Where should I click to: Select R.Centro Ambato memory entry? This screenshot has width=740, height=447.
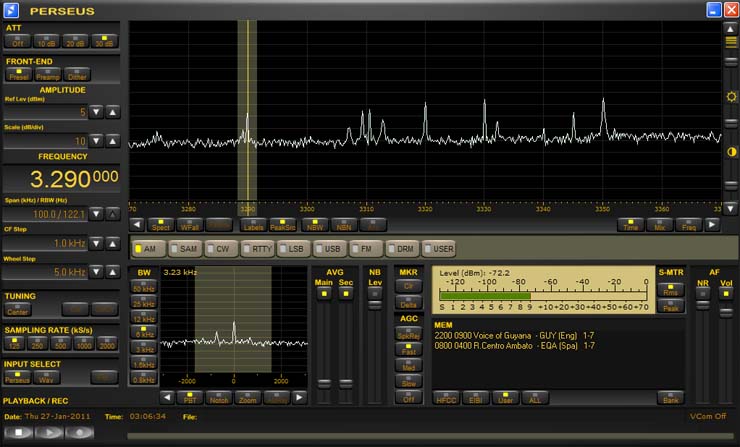pos(514,346)
